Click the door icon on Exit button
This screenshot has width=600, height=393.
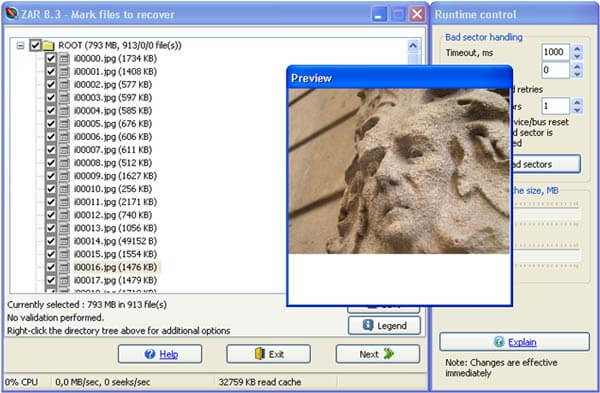click(x=260, y=354)
